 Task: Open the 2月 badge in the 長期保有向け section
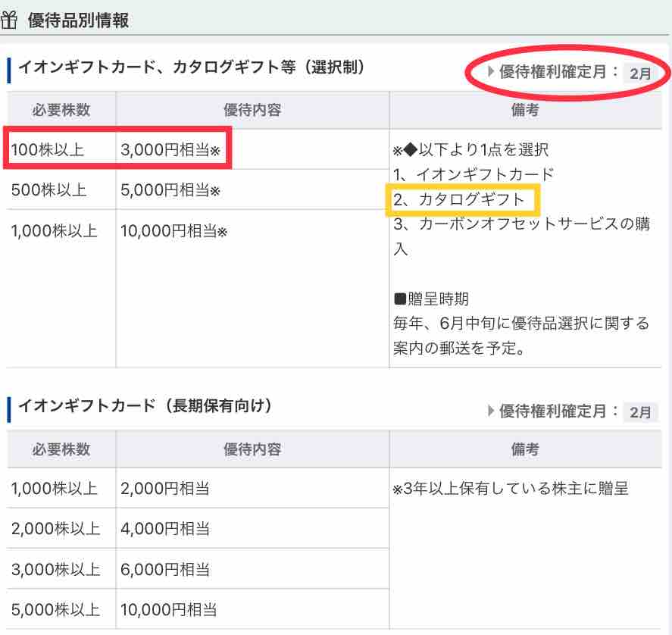tap(640, 412)
